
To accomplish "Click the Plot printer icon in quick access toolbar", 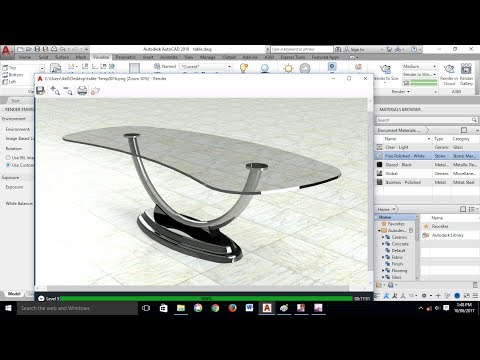I will (x=54, y=49).
